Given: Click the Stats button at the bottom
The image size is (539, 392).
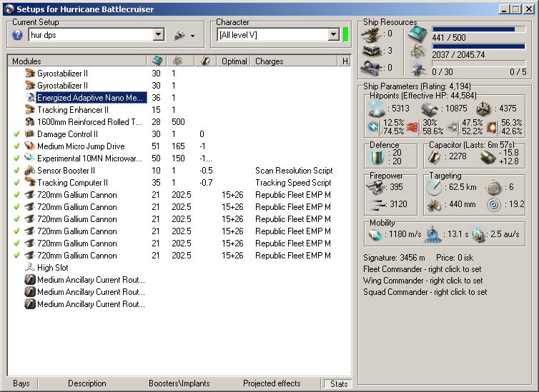Looking at the screenshot, I should click(x=338, y=383).
